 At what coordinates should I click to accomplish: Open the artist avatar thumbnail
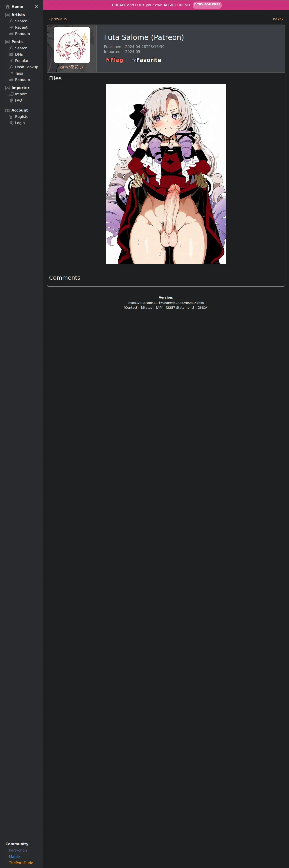point(72,45)
